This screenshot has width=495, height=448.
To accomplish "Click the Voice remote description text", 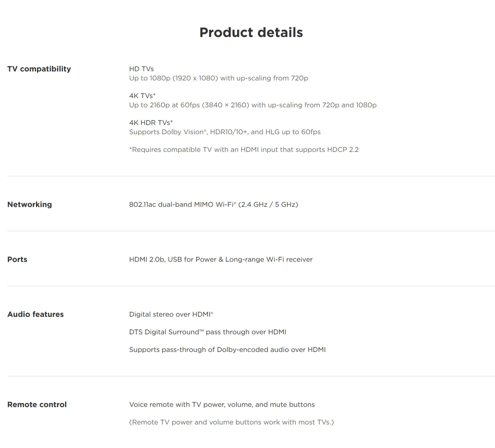I will click(222, 405).
